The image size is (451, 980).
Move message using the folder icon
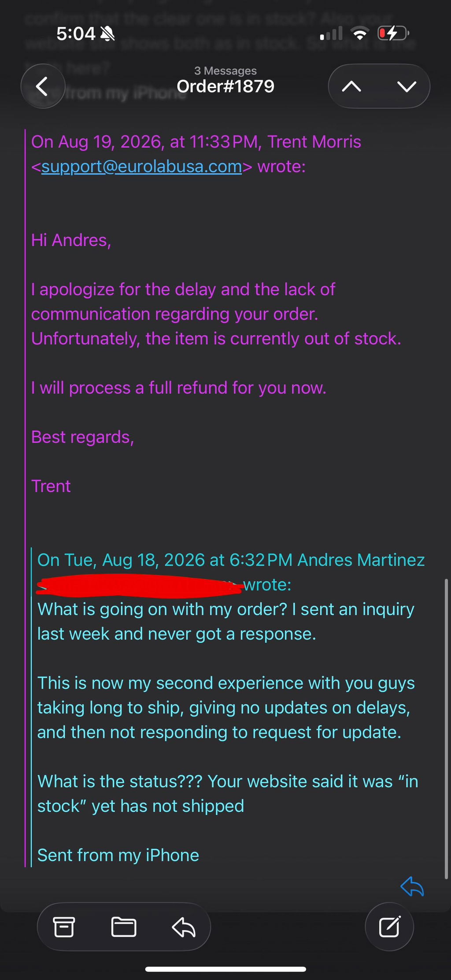[124, 927]
